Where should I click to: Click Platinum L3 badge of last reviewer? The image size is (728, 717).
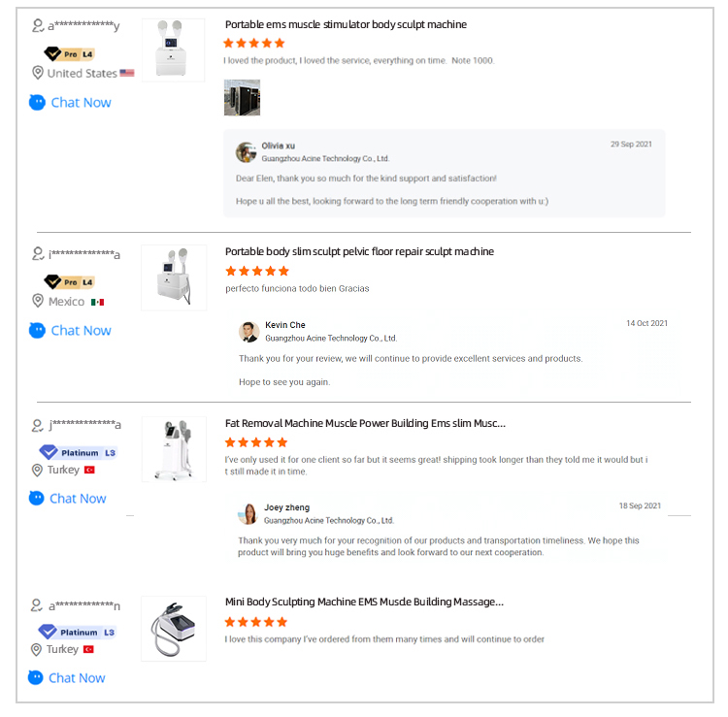[x=77, y=632]
